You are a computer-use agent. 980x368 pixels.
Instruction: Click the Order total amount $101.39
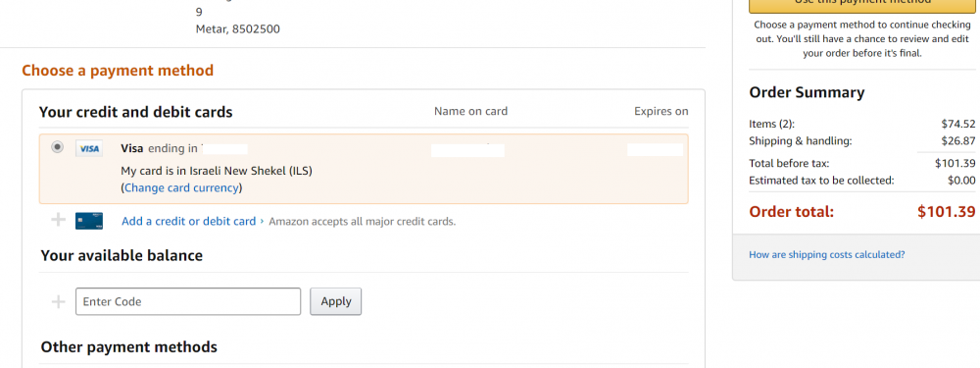coord(947,212)
